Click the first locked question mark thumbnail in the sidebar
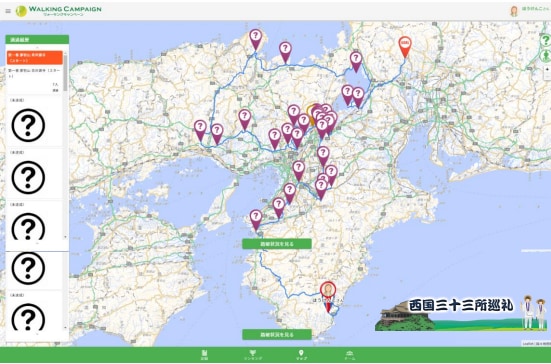The height and width of the screenshot is (364, 551). (28, 125)
